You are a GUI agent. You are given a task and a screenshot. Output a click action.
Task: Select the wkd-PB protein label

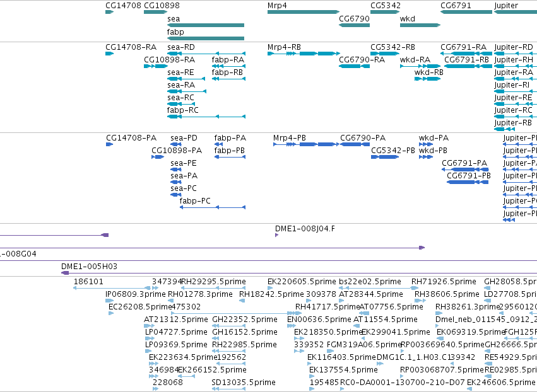click(x=433, y=151)
